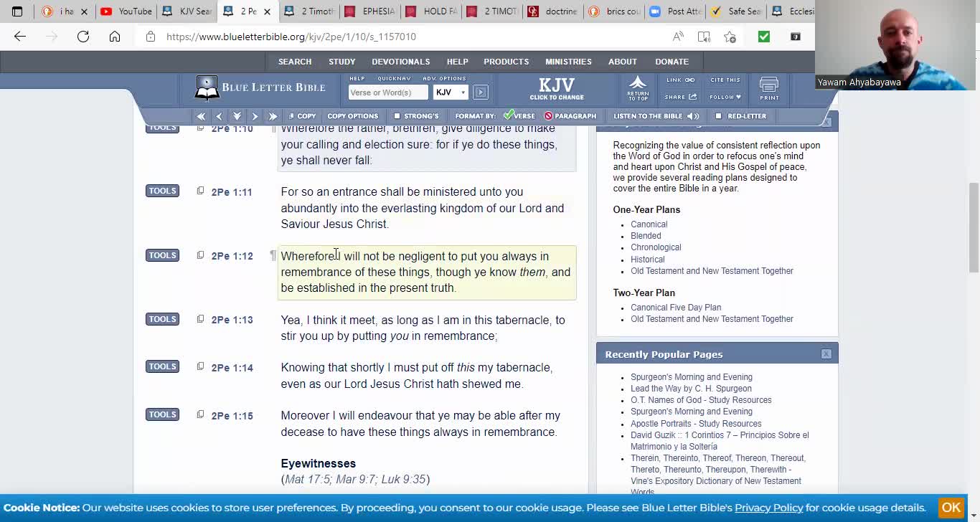Open the browser tab actions menu icon

pos(17,11)
